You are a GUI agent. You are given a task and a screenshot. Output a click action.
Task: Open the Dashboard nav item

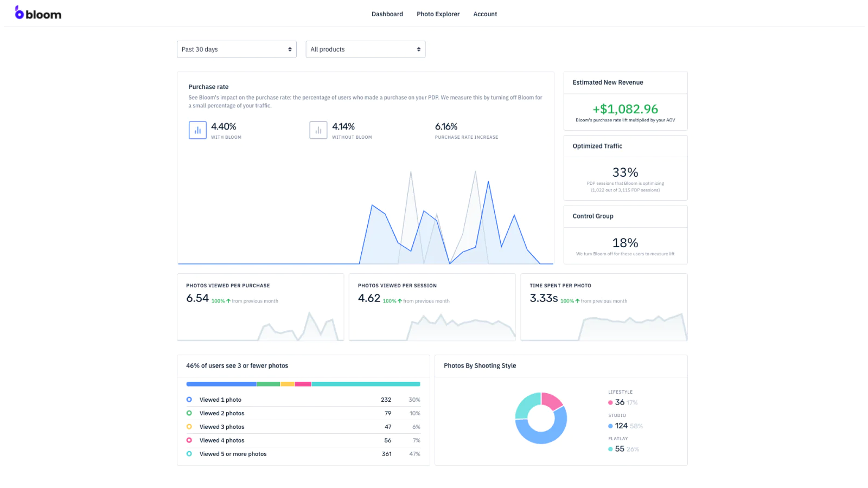(x=387, y=14)
